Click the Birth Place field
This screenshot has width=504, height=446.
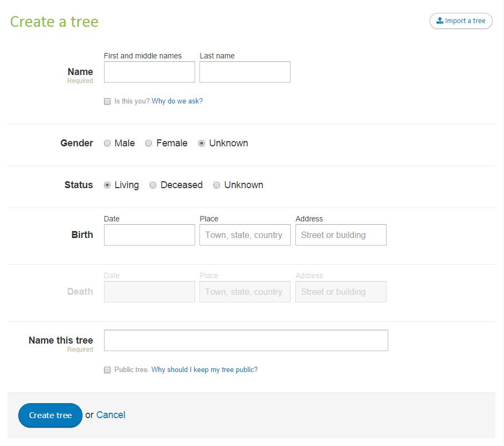245,235
